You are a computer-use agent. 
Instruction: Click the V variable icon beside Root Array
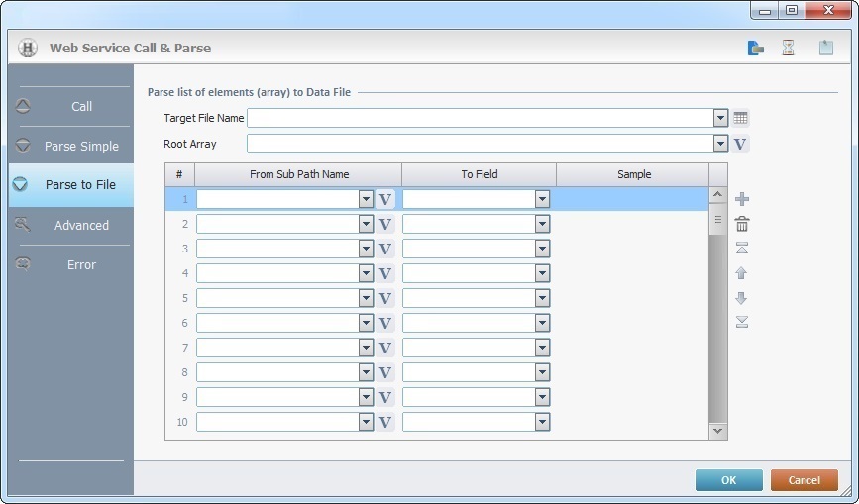741,144
